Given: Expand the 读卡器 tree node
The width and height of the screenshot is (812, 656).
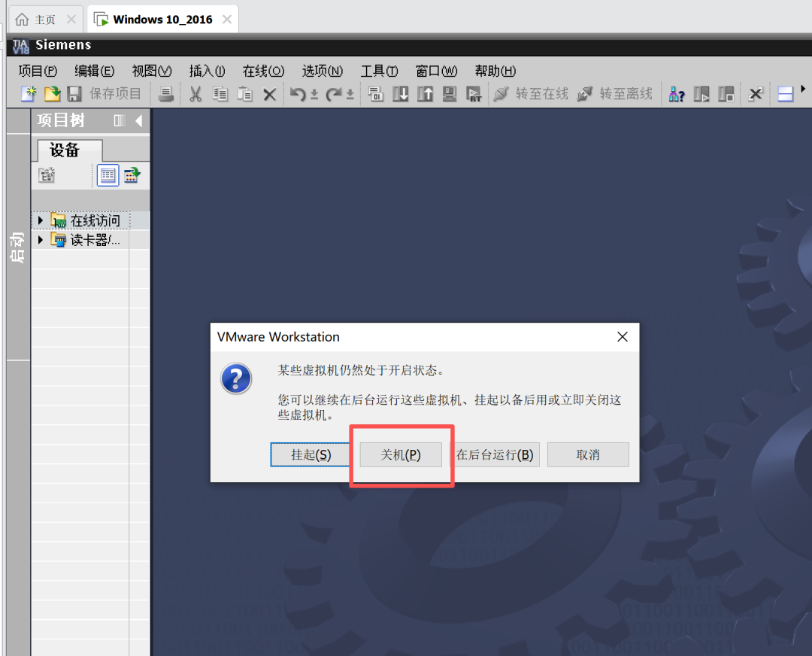Looking at the screenshot, I should (x=41, y=240).
